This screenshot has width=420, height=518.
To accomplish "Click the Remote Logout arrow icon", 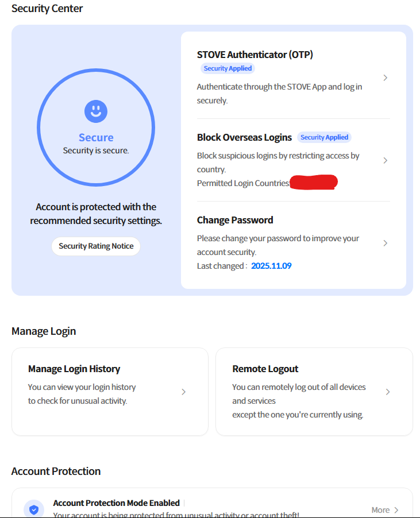I will (x=388, y=392).
